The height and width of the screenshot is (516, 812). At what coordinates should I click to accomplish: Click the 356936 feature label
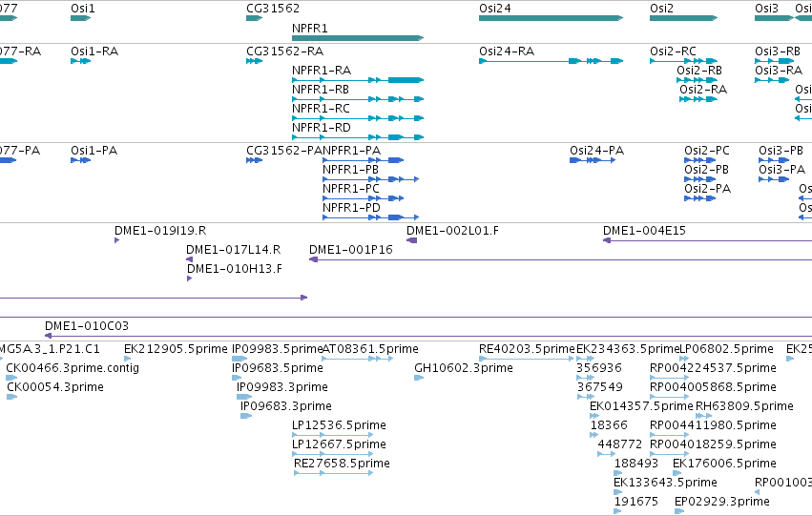coord(599,368)
